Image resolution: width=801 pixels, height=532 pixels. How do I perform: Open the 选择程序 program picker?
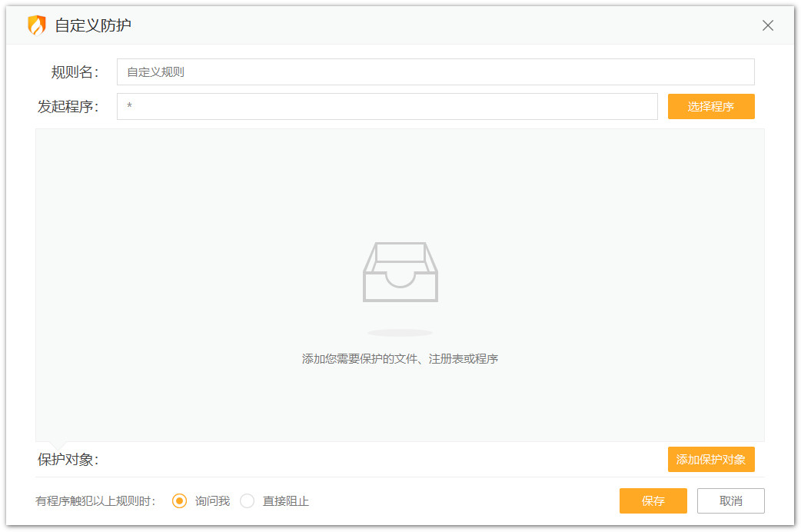(710, 106)
